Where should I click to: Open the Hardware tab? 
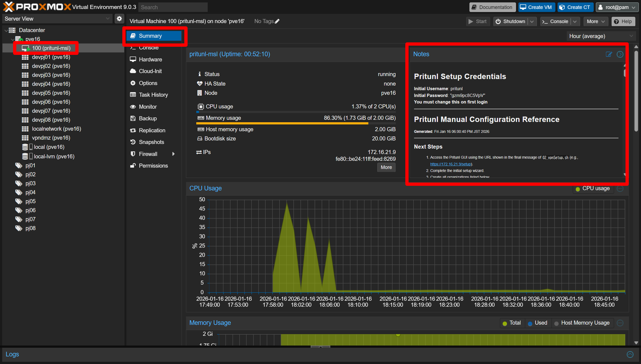click(150, 59)
